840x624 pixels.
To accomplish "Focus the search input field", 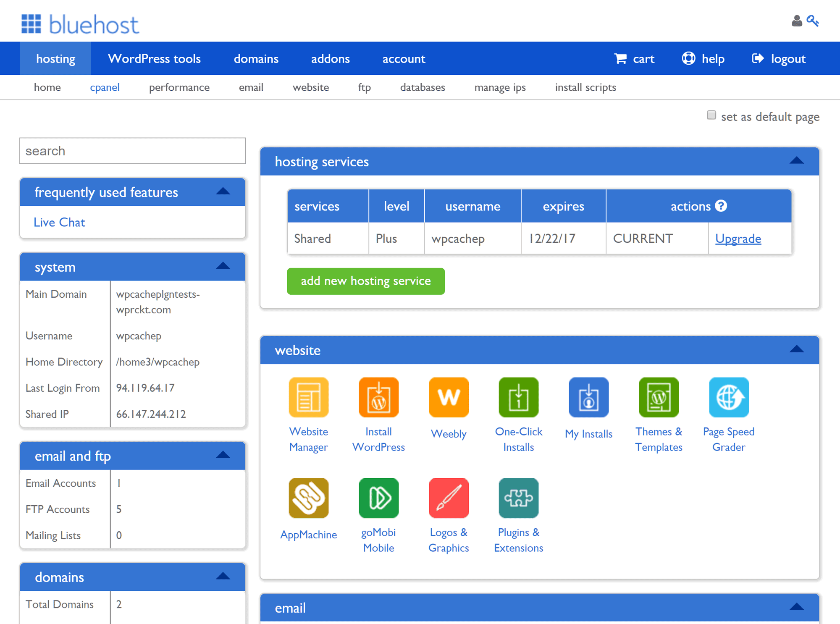I will 133,151.
